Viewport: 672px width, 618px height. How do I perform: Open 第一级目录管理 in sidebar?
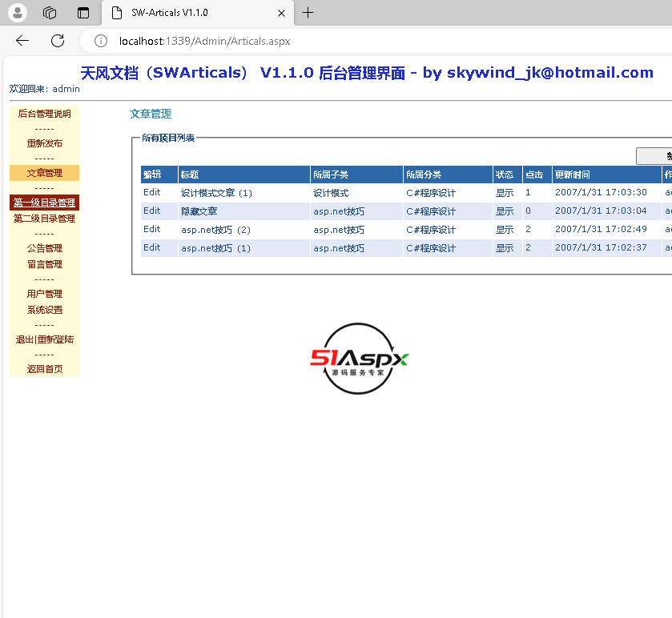point(44,203)
